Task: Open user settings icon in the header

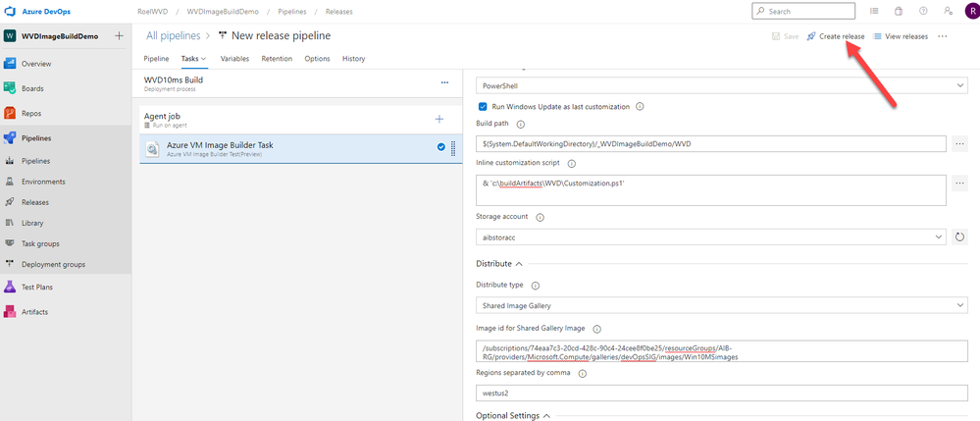Action: pyautogui.click(x=949, y=11)
